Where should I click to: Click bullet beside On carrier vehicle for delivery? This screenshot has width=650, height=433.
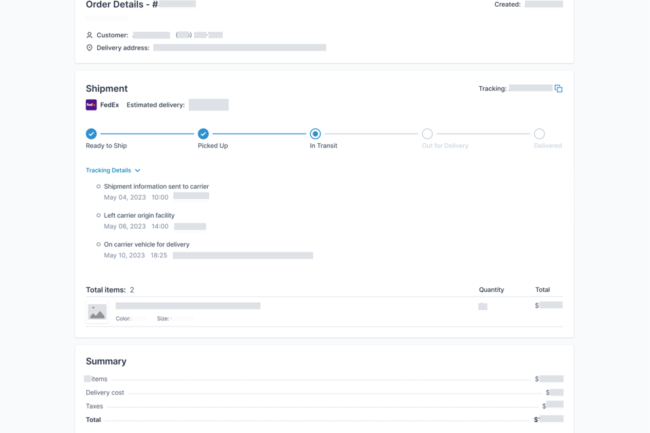[x=98, y=244]
